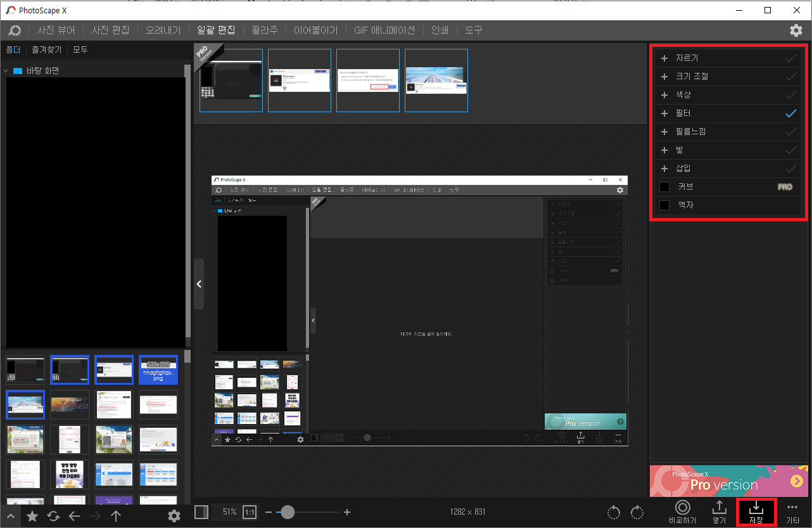Open the settings gear in the top-right
The width and height of the screenshot is (812, 528).
tap(796, 30)
